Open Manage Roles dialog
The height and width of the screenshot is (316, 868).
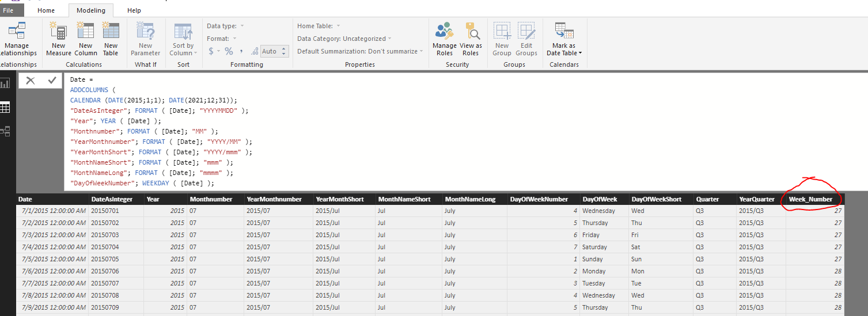click(x=444, y=39)
